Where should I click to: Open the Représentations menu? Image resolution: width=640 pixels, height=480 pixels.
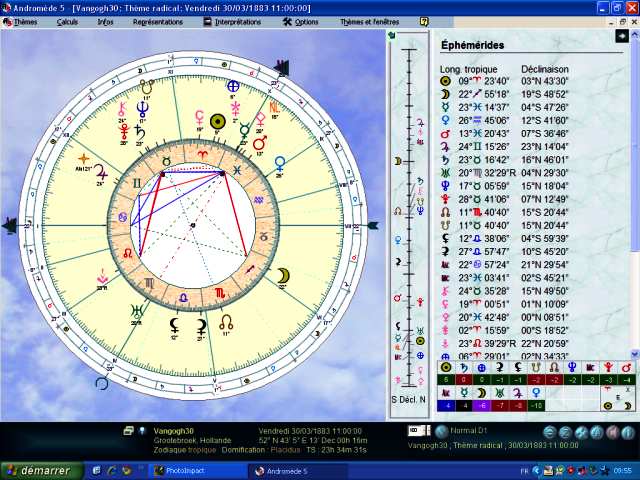(158, 22)
